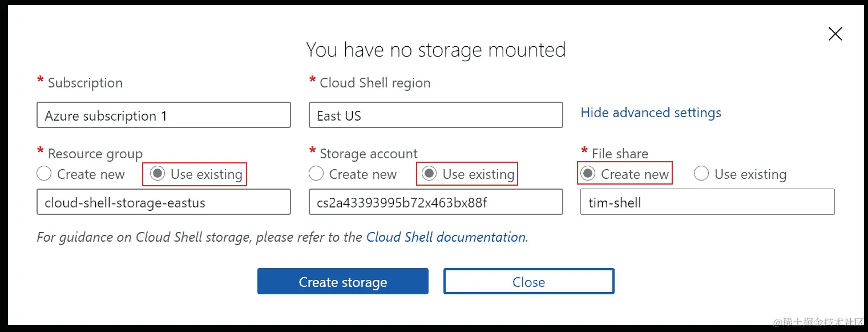Click the tim-shell file share field

(x=707, y=202)
